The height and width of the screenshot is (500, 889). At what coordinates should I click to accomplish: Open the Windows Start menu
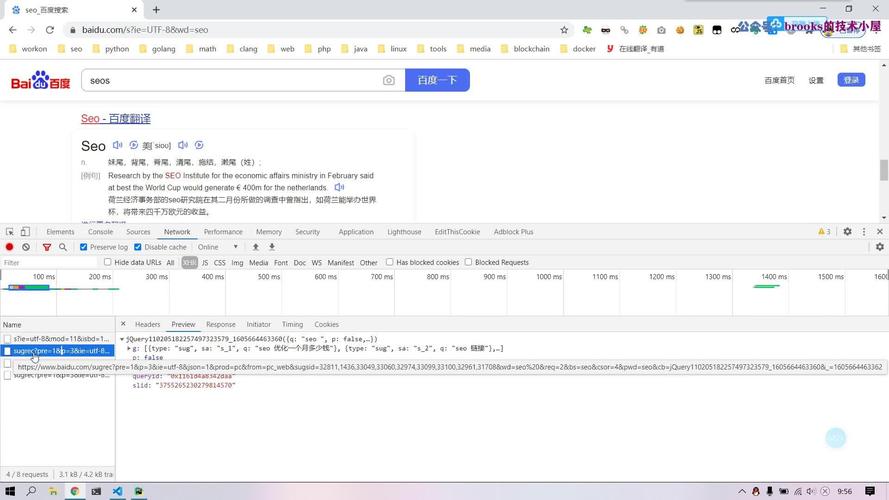(10, 491)
